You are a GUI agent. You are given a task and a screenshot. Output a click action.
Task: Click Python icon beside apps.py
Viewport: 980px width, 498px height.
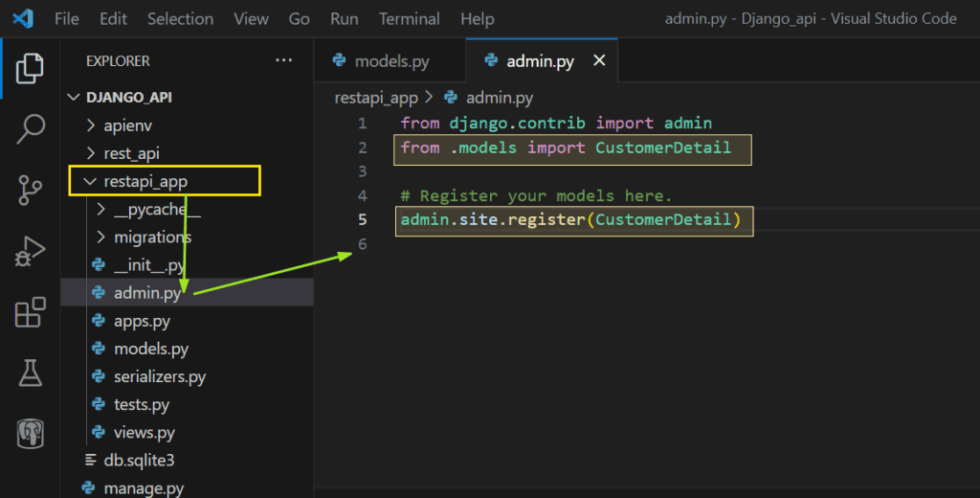tap(99, 320)
